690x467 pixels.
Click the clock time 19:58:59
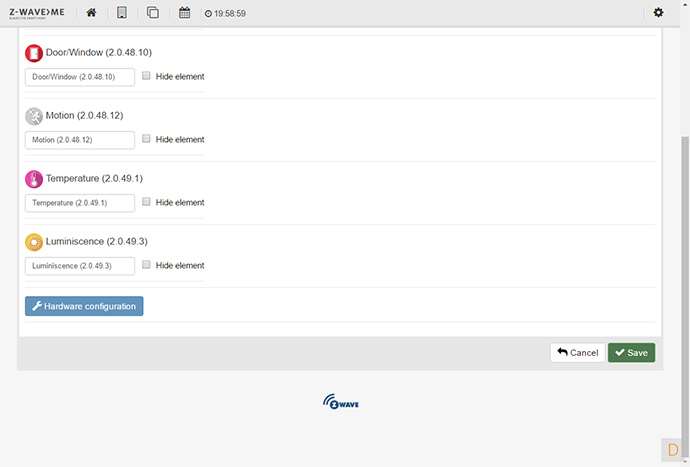225,14
